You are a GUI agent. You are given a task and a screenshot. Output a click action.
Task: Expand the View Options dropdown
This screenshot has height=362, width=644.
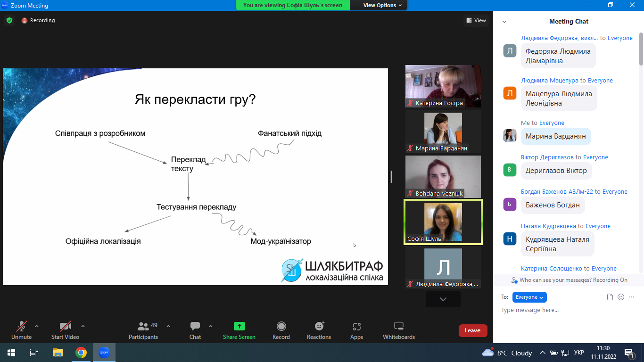coord(382,5)
